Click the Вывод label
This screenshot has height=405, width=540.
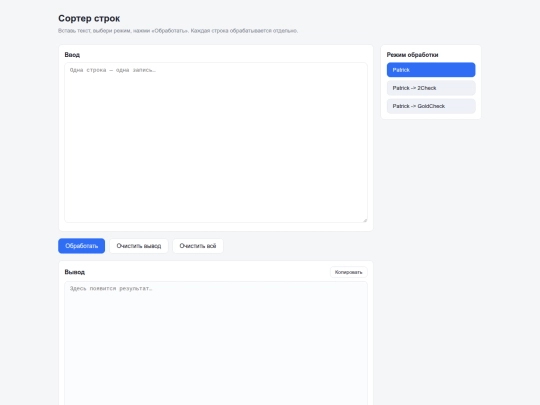[74, 272]
